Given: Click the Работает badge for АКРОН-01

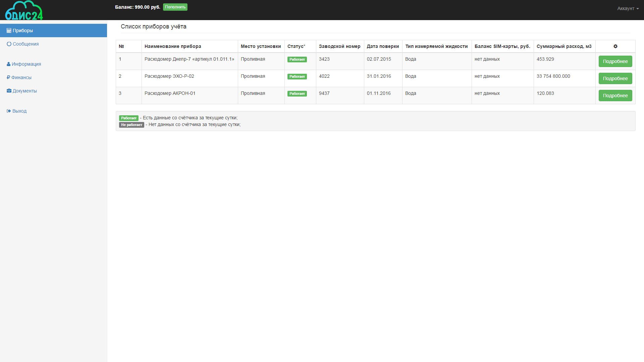Looking at the screenshot, I should [297, 94].
